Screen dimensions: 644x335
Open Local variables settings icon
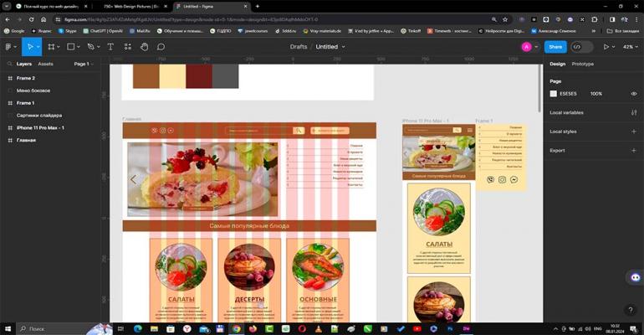(633, 112)
